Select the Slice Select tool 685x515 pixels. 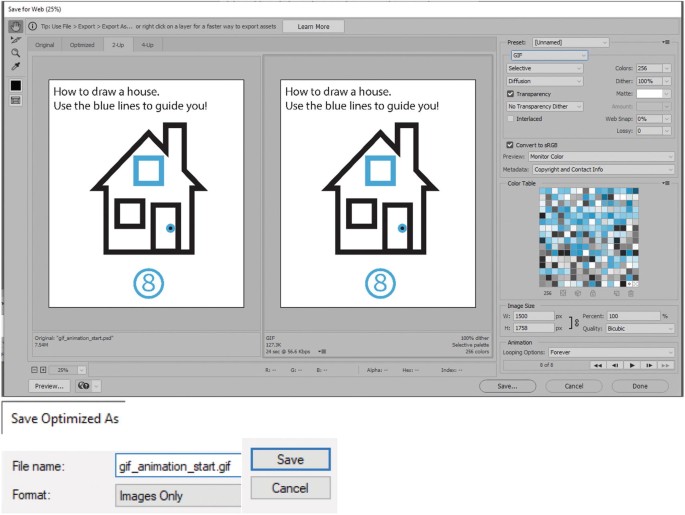pyautogui.click(x=16, y=40)
